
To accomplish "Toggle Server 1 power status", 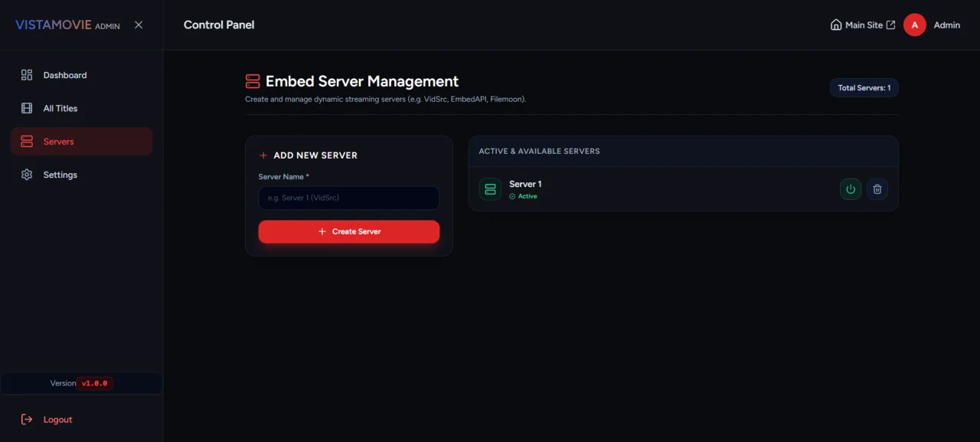I will pos(851,189).
